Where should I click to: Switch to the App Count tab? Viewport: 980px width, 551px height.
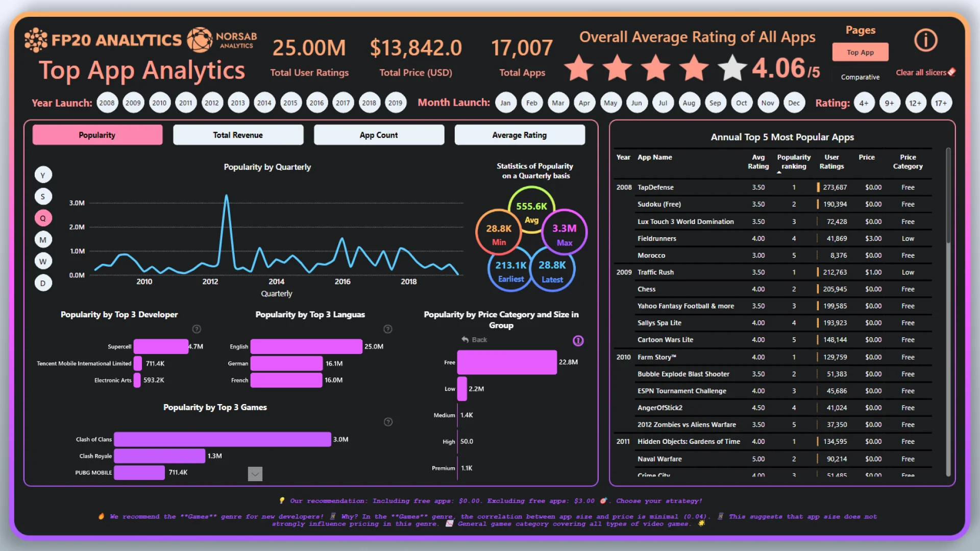pos(379,135)
